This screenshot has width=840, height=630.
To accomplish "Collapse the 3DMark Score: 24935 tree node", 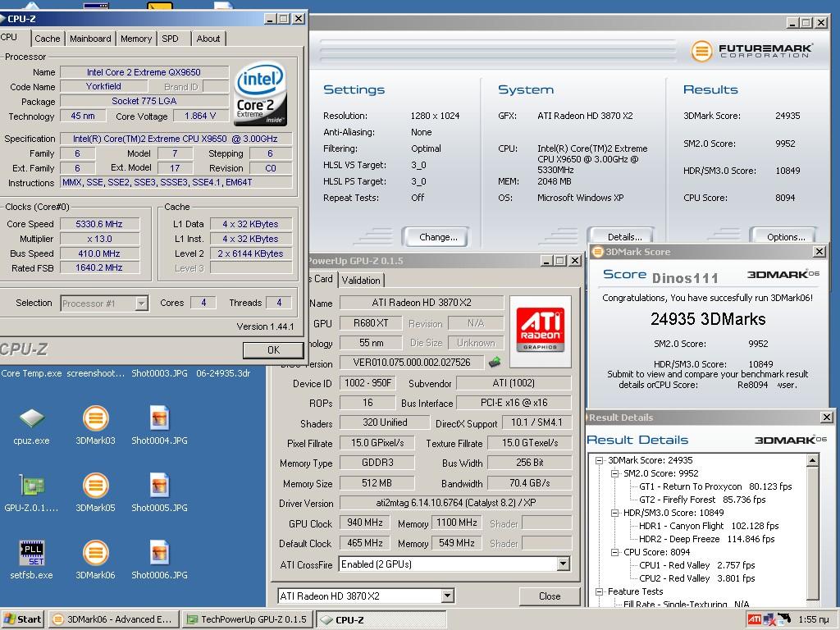I will click(x=600, y=460).
